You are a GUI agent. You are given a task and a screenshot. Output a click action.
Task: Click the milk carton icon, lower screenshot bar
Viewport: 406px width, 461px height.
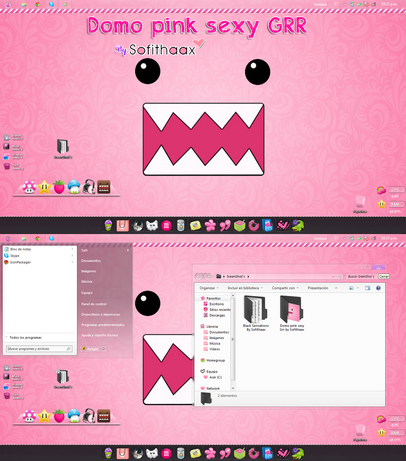pos(268,453)
